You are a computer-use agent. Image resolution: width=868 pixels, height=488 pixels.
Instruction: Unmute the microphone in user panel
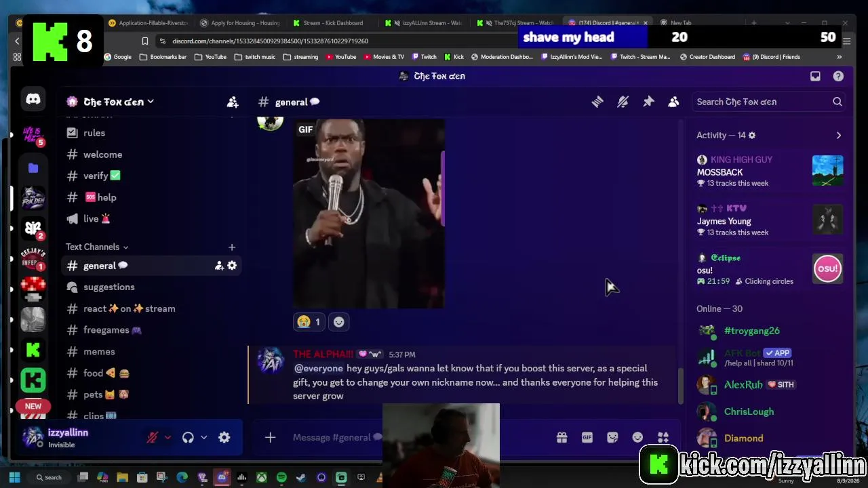click(x=153, y=438)
